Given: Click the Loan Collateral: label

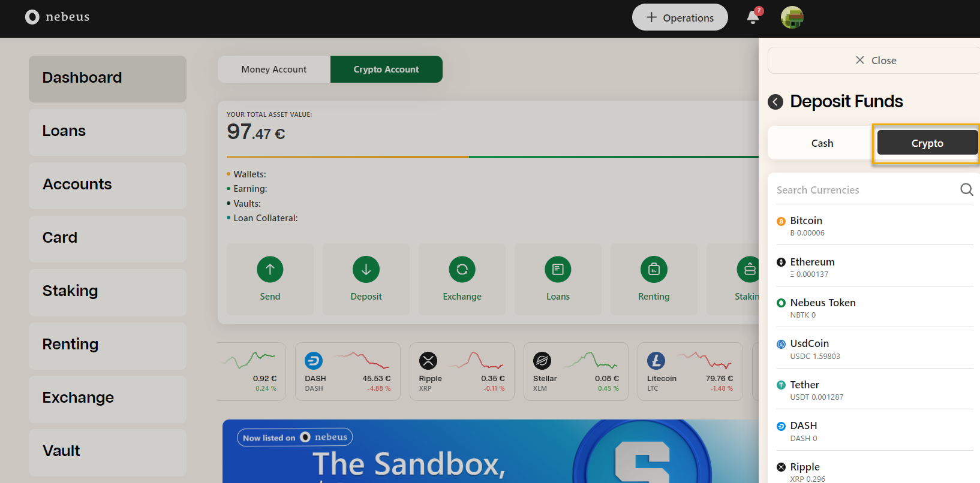Looking at the screenshot, I should (265, 218).
